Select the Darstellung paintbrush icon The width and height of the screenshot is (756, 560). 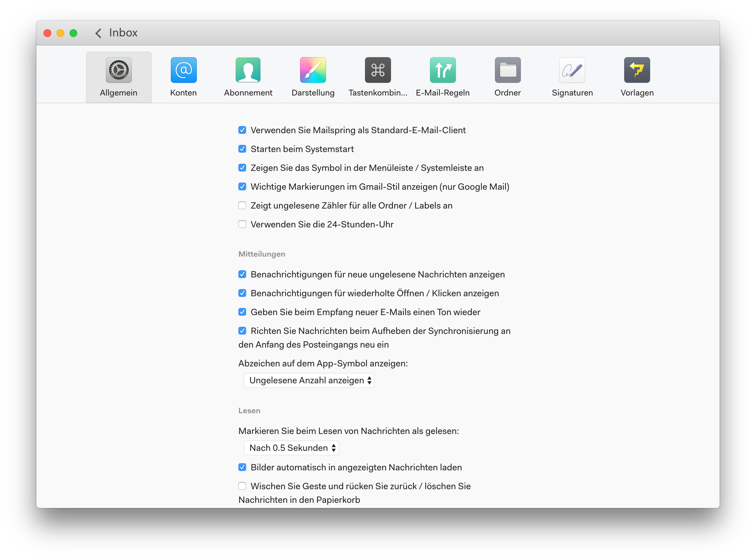313,70
